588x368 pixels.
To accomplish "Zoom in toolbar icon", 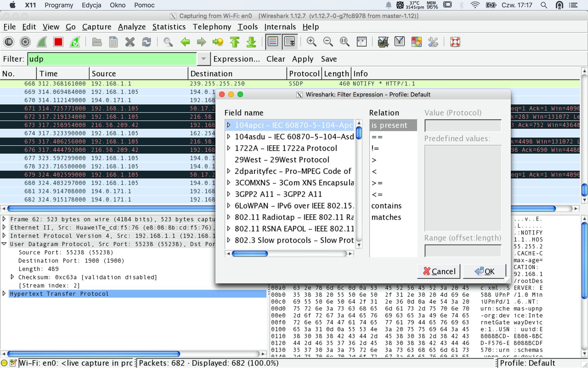I will (x=311, y=42).
